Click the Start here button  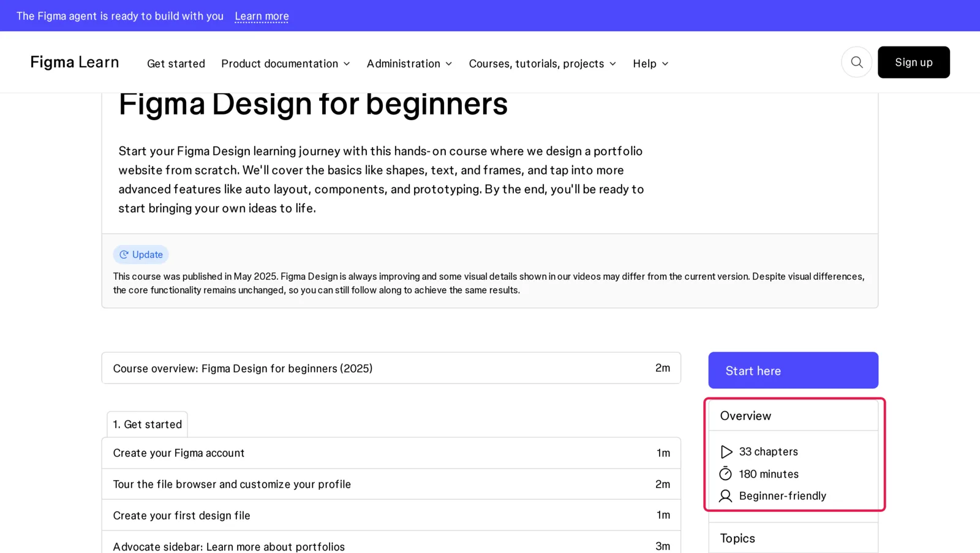(793, 370)
